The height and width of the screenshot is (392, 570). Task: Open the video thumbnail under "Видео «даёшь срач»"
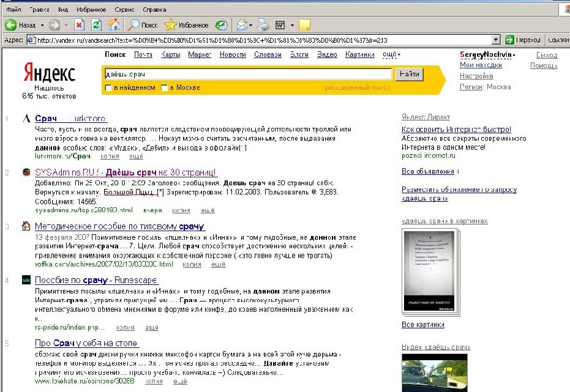point(435,373)
